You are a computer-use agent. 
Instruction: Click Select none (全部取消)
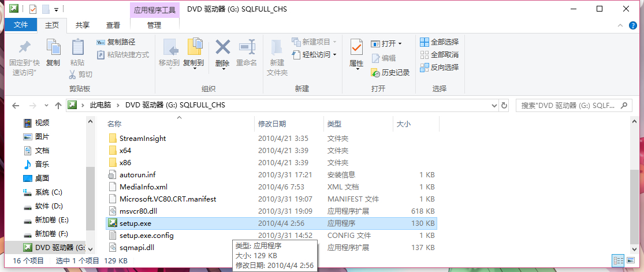click(x=440, y=55)
